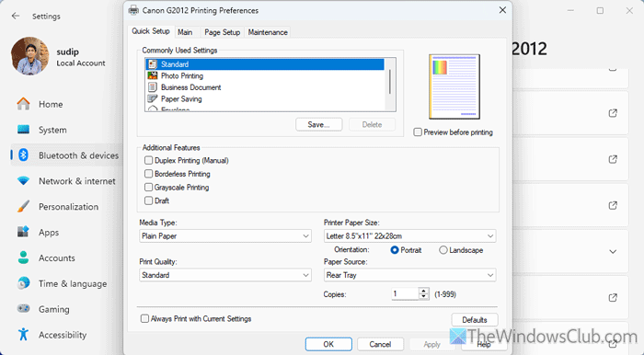This screenshot has width=644, height=355.
Task: Close the Printing Preferences dialog
Action: click(x=502, y=10)
